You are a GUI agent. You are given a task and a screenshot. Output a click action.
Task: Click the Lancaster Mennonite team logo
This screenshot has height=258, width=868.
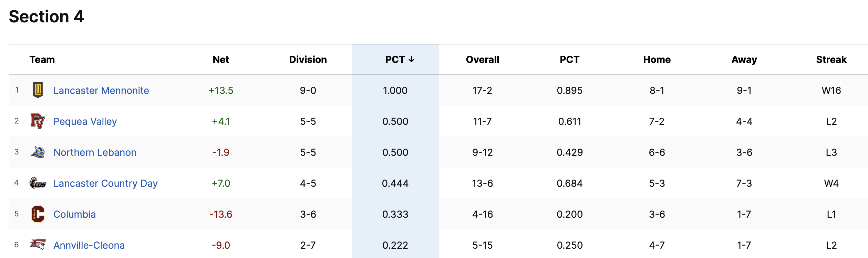(x=38, y=90)
